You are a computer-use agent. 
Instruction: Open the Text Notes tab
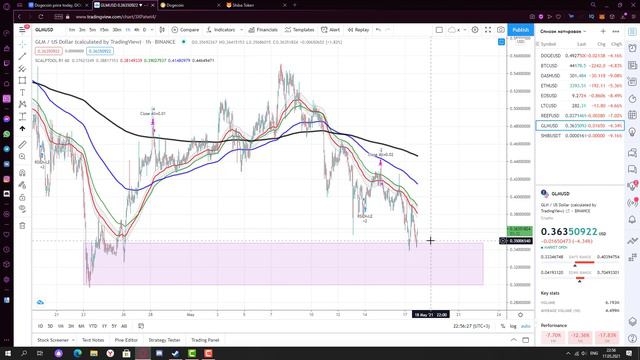click(93, 340)
